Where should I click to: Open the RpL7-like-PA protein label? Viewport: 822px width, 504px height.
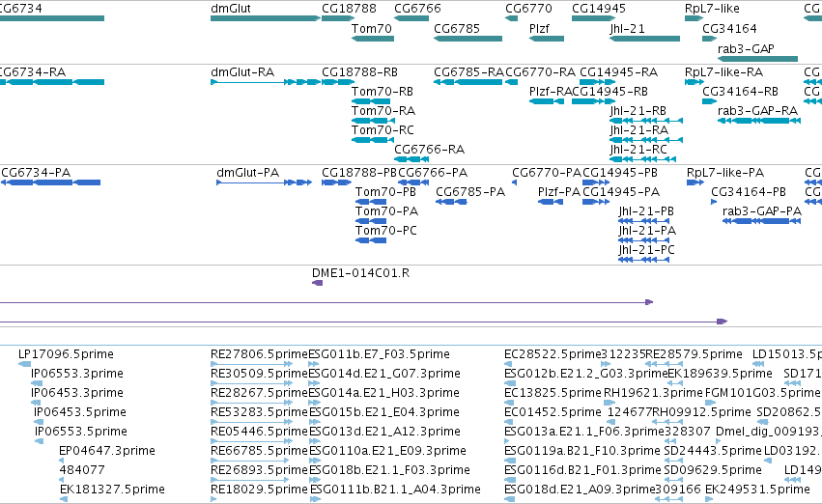click(725, 173)
